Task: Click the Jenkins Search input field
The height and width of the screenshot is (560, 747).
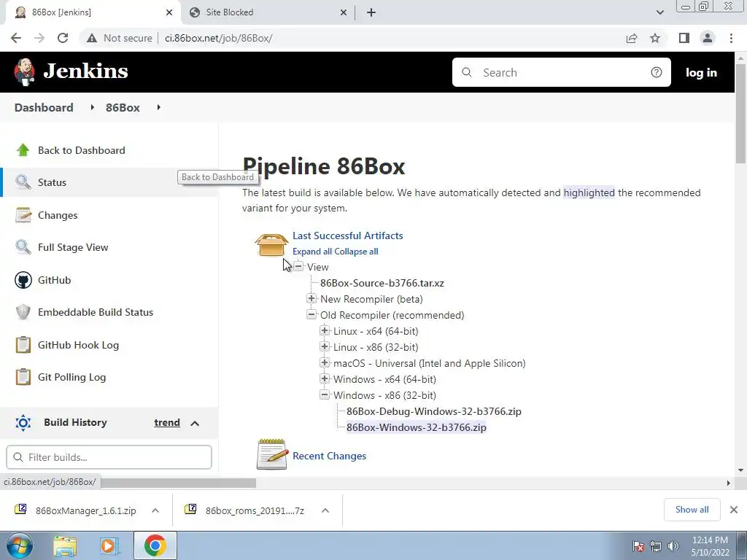Action: coord(561,72)
